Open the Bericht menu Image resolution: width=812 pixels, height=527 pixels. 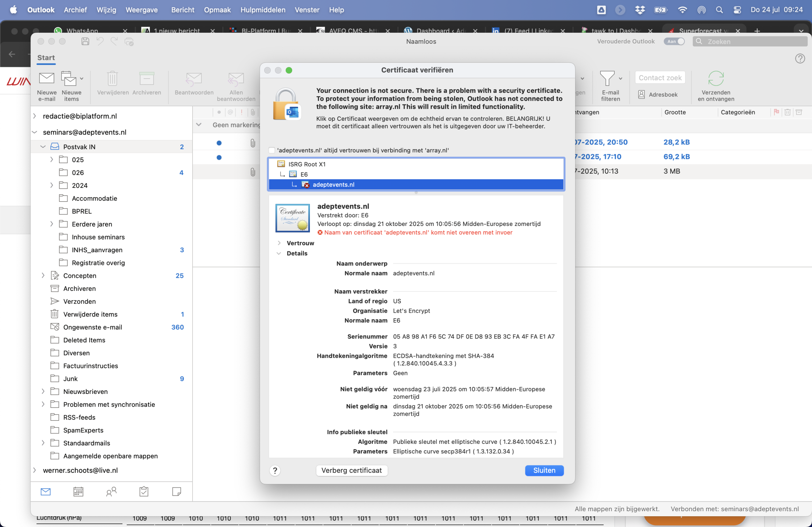click(182, 10)
